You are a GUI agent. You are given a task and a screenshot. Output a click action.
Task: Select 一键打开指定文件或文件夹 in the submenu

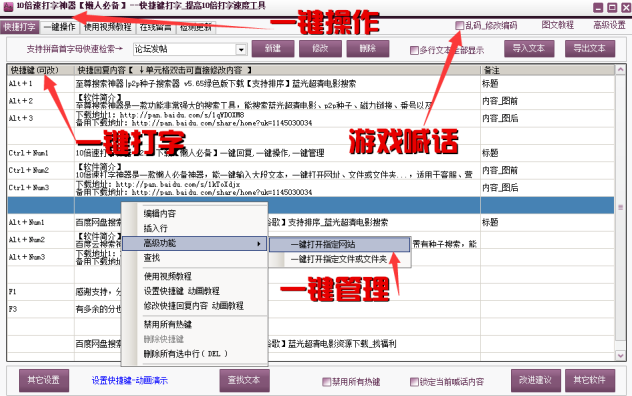coord(339,259)
